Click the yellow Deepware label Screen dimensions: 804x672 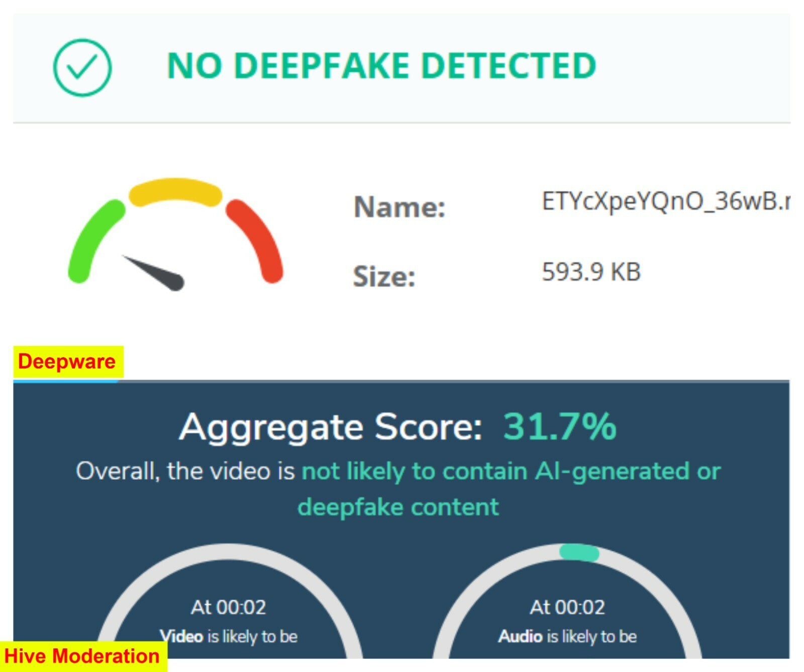point(67,362)
